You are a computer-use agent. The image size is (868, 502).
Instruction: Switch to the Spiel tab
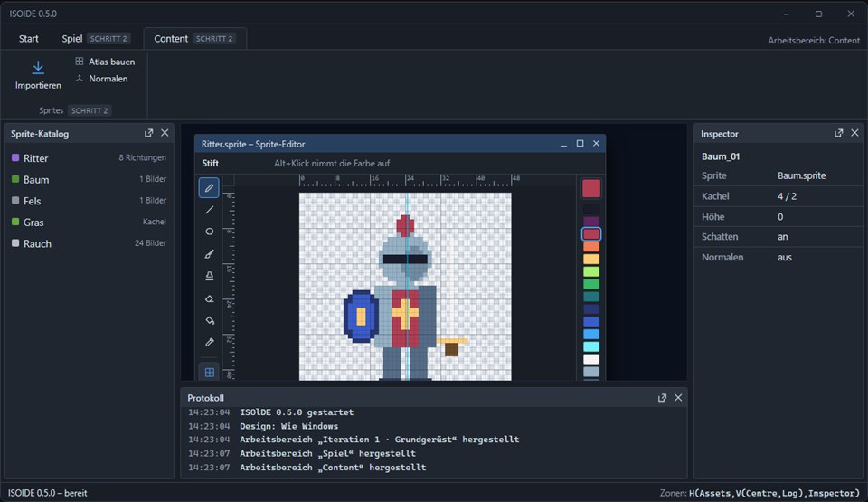click(x=96, y=38)
